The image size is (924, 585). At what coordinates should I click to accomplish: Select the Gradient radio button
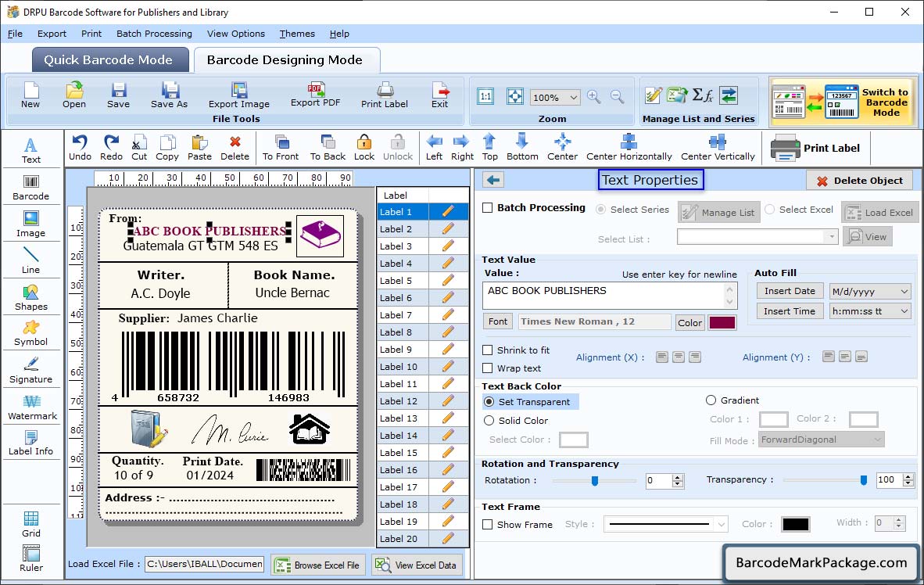pyautogui.click(x=711, y=400)
